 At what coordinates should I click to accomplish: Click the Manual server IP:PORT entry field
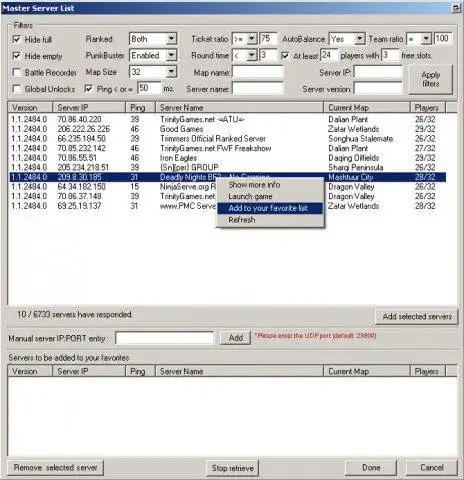click(x=165, y=338)
